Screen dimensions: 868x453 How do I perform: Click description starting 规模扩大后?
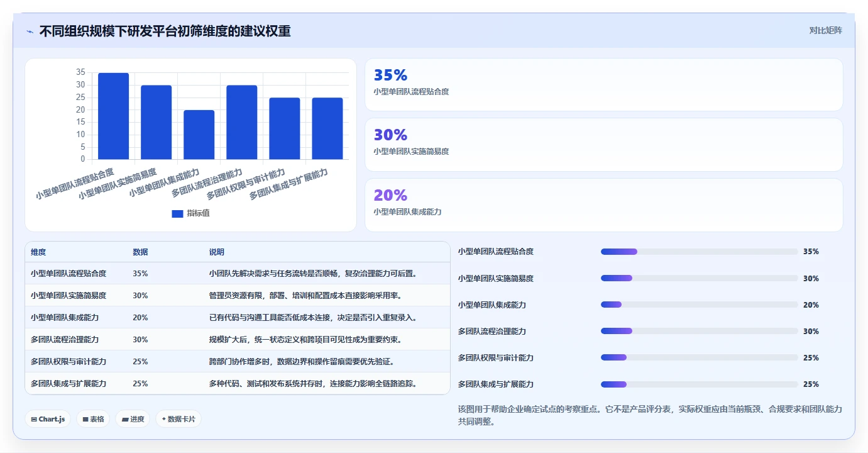pyautogui.click(x=305, y=340)
